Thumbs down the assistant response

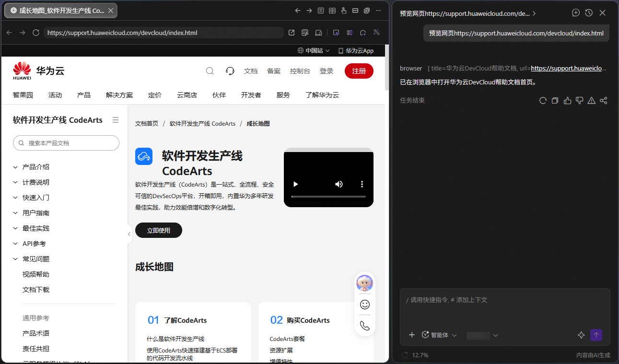point(580,100)
